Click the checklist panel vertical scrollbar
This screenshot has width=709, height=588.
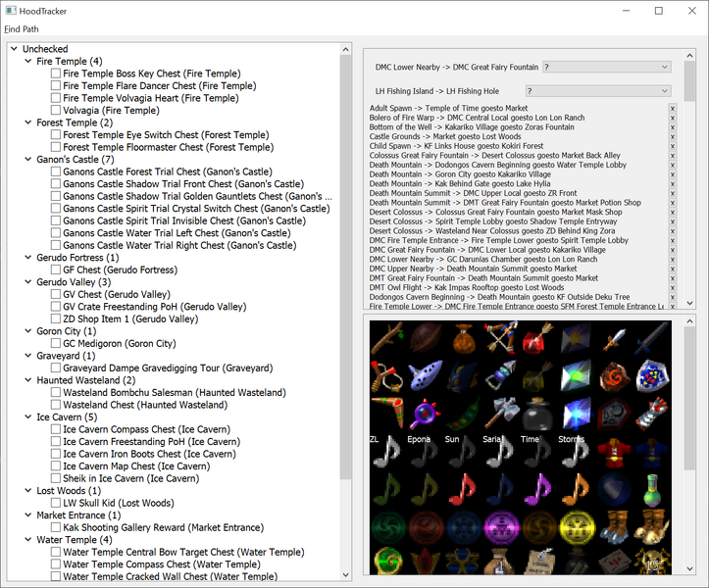345,294
